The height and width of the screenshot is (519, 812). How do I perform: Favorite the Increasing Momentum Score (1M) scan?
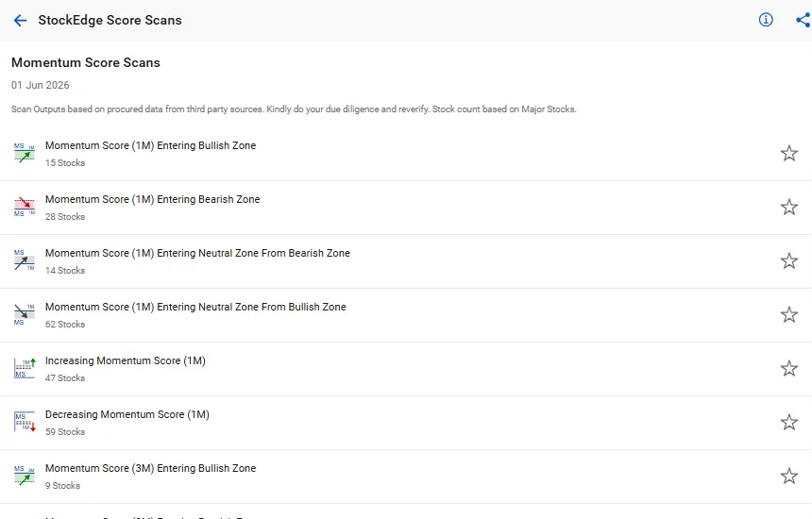[788, 368]
